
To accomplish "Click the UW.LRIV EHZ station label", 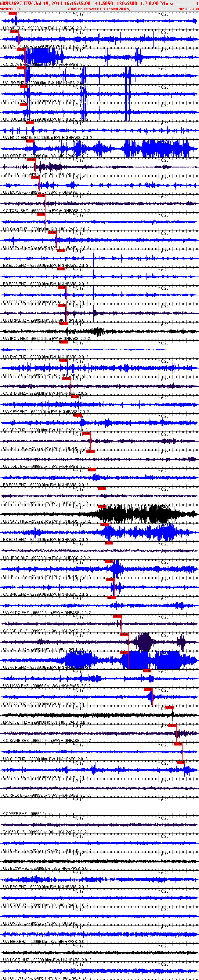I will pos(14,320).
